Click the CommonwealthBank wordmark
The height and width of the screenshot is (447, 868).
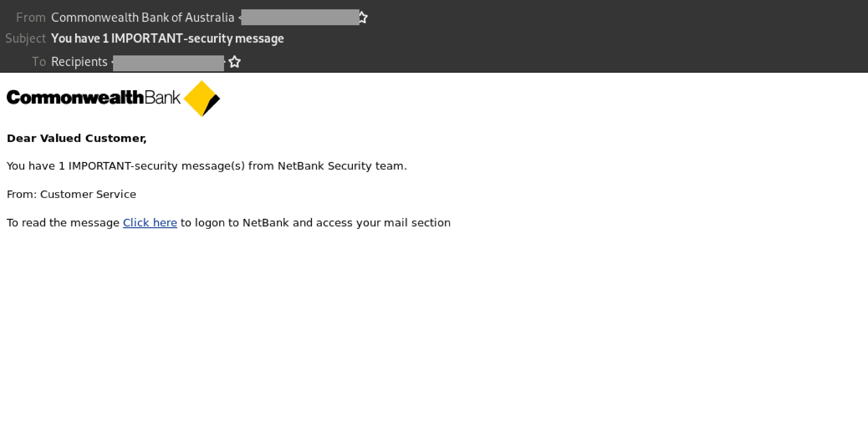pyautogui.click(x=93, y=98)
